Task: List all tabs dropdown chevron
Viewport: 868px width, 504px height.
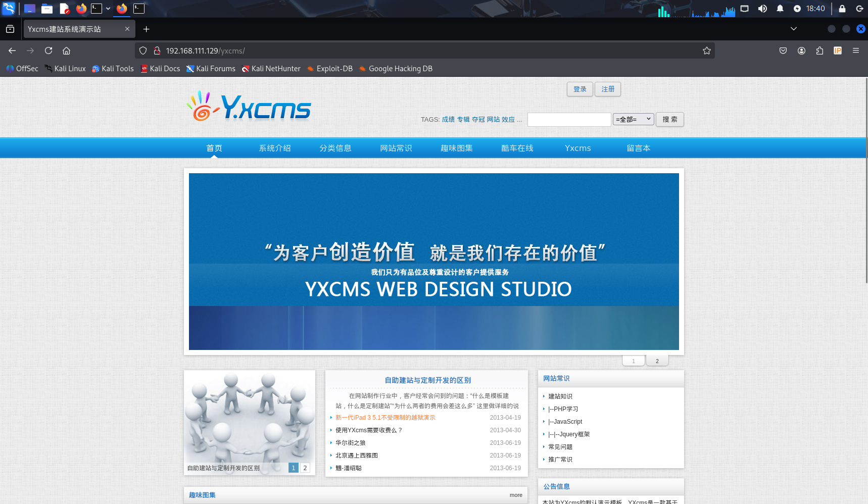Action: tap(794, 29)
